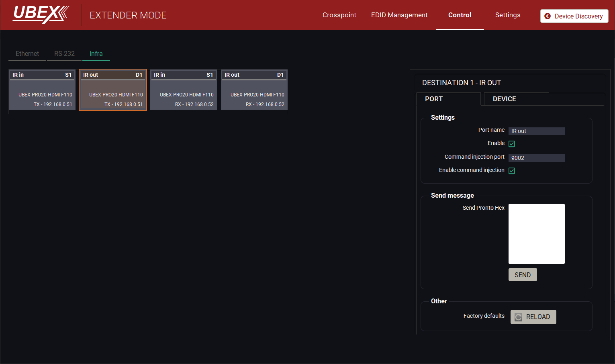Click the Command injection port field
This screenshot has height=364, width=615.
(x=536, y=158)
